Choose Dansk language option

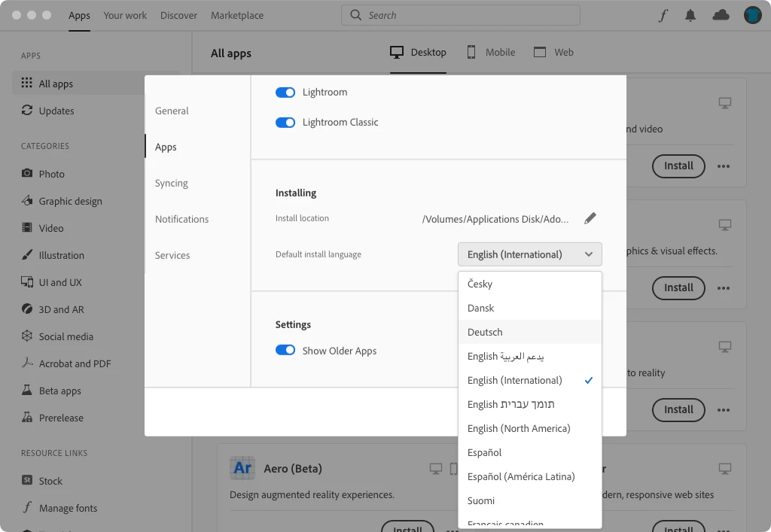coord(529,308)
